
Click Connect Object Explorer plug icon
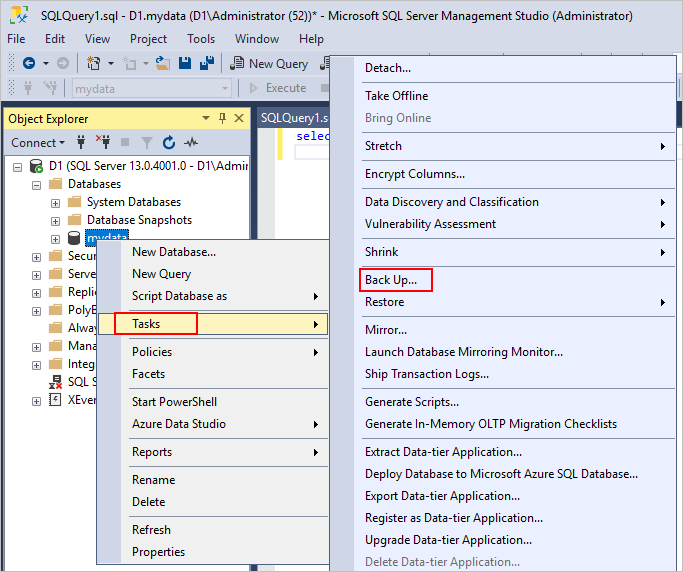point(81,142)
